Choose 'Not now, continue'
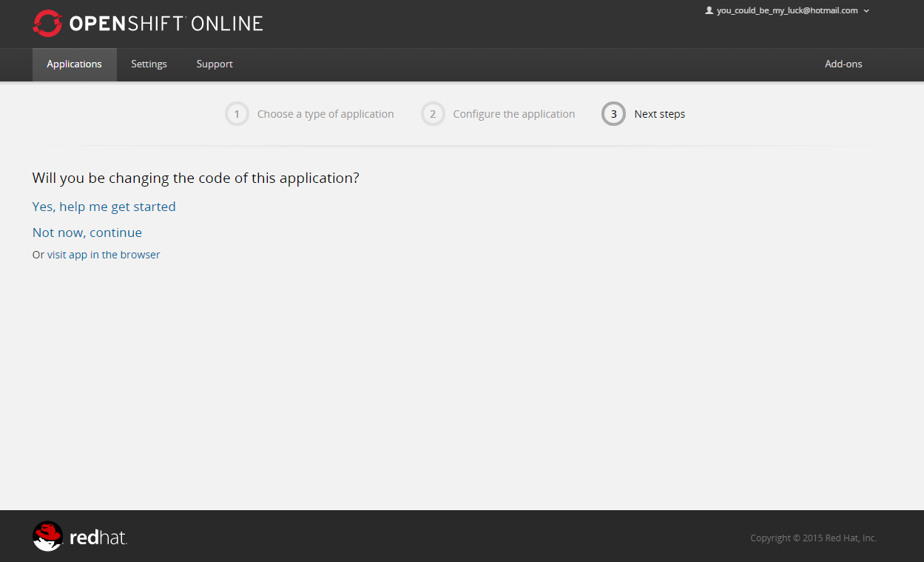This screenshot has height=562, width=924. [87, 233]
